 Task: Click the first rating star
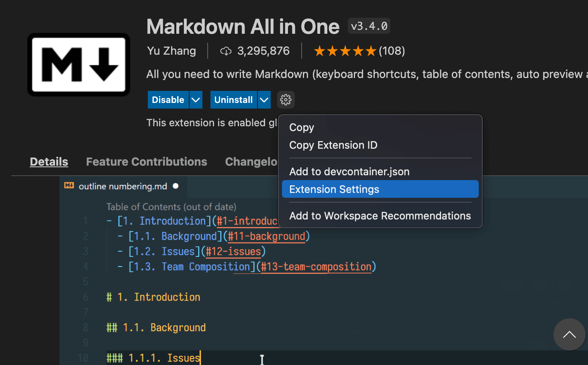pos(319,51)
